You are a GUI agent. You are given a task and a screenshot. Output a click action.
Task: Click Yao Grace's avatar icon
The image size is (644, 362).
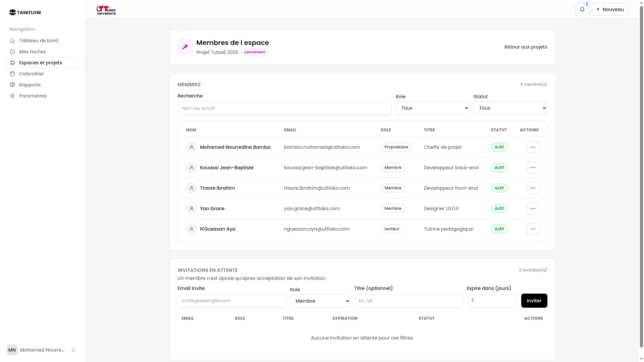192,208
